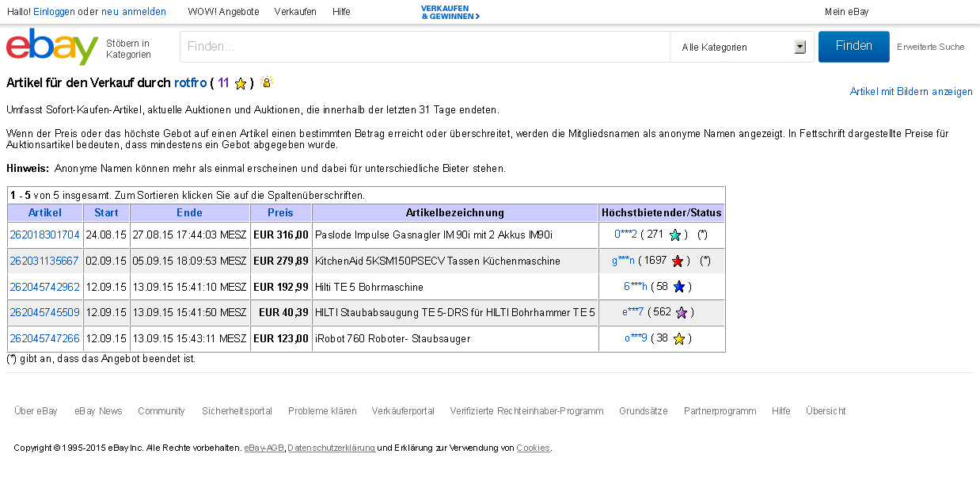Open eBay-AGB link in copyright line
This screenshot has height=492, width=980.
pyautogui.click(x=264, y=448)
